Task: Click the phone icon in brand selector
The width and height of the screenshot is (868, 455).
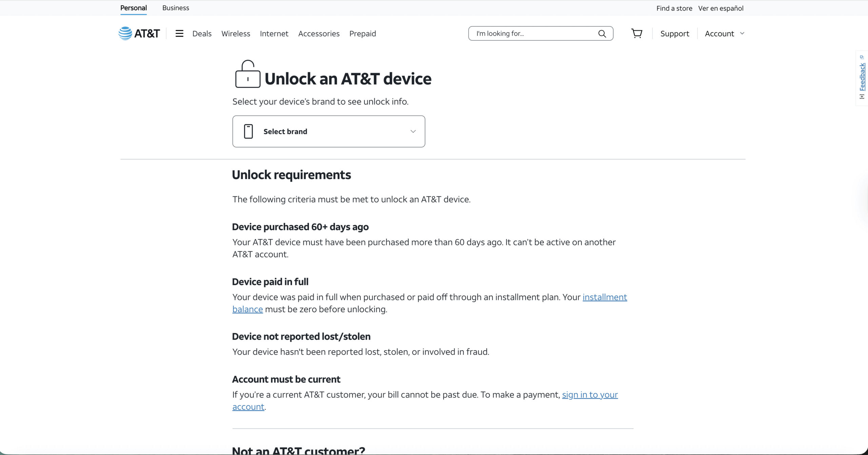Action: [x=248, y=131]
